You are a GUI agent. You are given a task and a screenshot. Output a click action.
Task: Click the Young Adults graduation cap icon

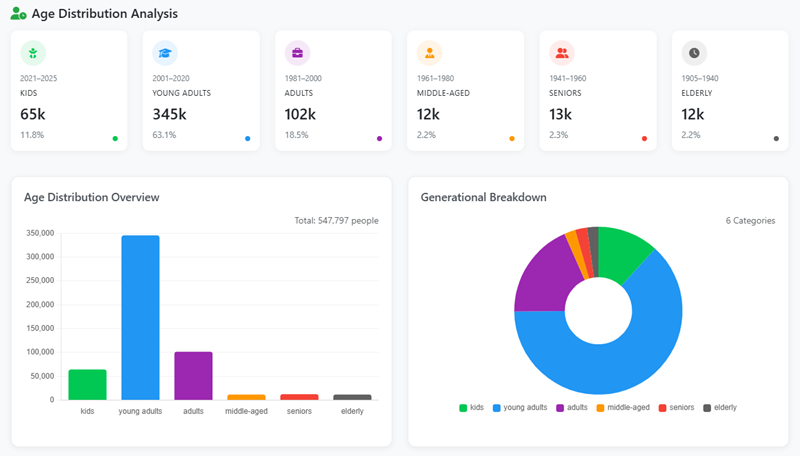click(166, 53)
